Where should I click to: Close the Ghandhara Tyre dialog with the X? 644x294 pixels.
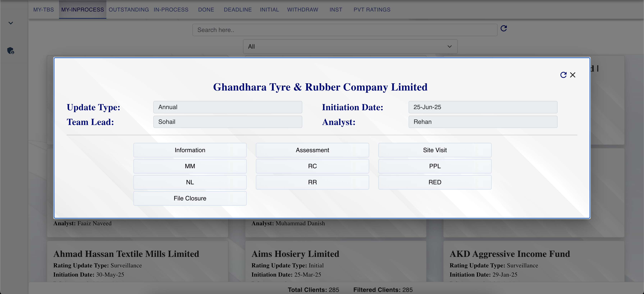tap(573, 75)
